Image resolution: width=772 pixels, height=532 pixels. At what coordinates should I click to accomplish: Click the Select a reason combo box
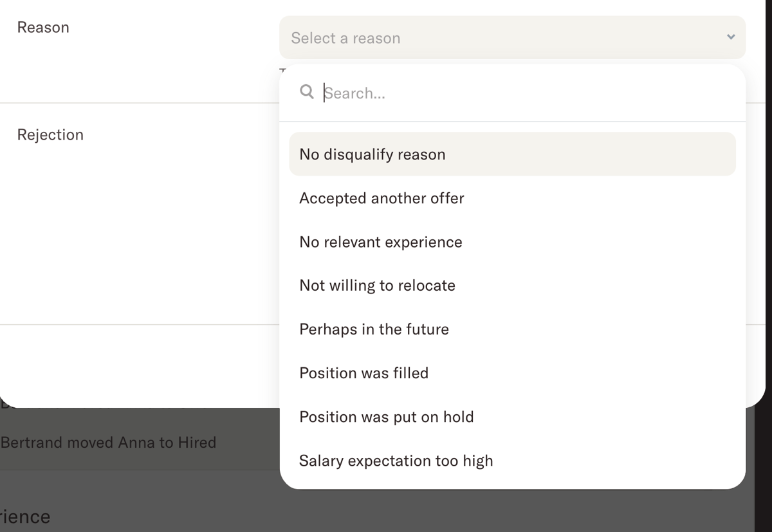pos(512,37)
